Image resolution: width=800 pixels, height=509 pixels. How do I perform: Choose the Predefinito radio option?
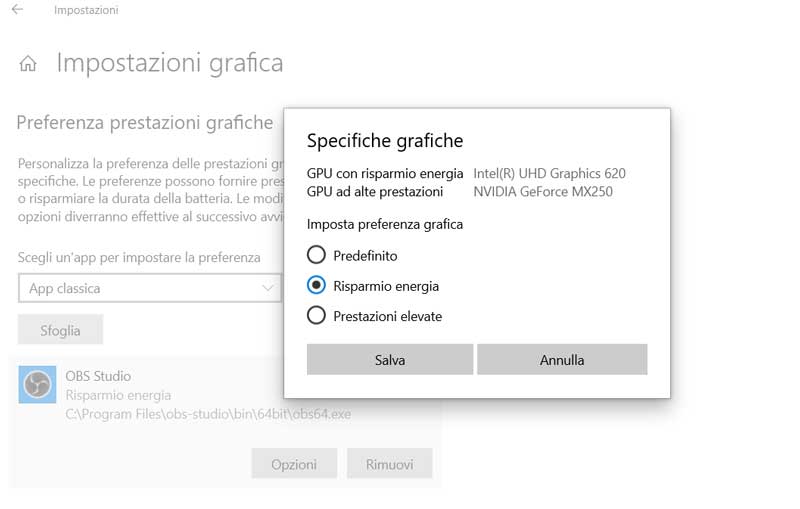tap(316, 254)
